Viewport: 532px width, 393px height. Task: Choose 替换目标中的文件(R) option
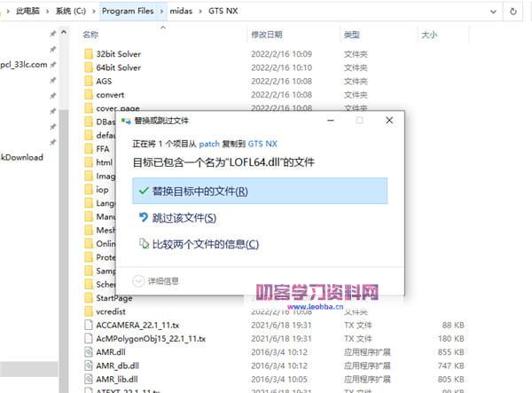[x=199, y=192]
